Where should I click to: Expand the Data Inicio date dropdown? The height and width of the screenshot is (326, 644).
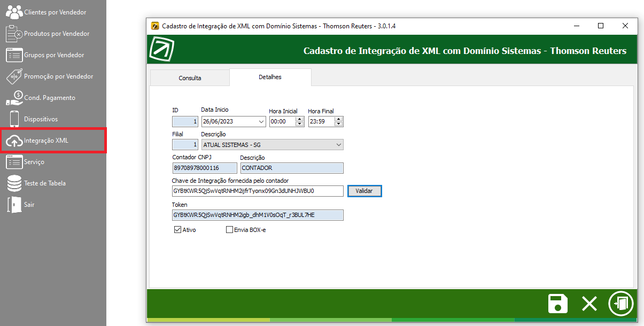click(261, 121)
